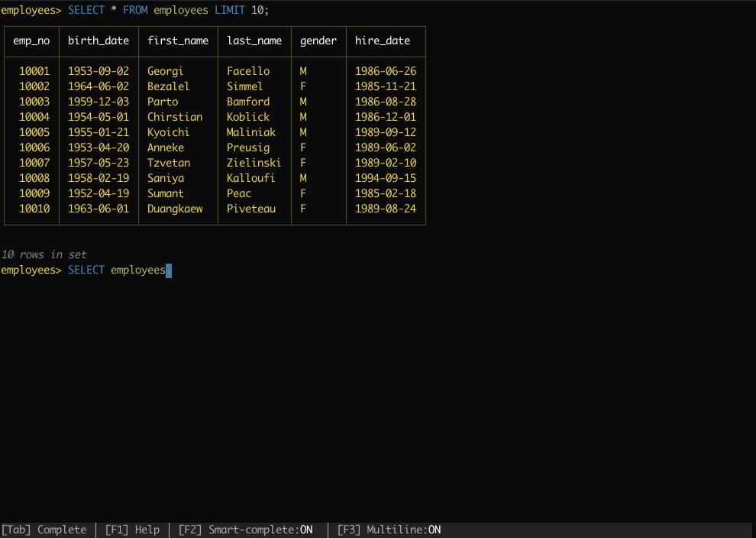
Task: Toggle [F3] Multiline in status bar
Action: 389,530
